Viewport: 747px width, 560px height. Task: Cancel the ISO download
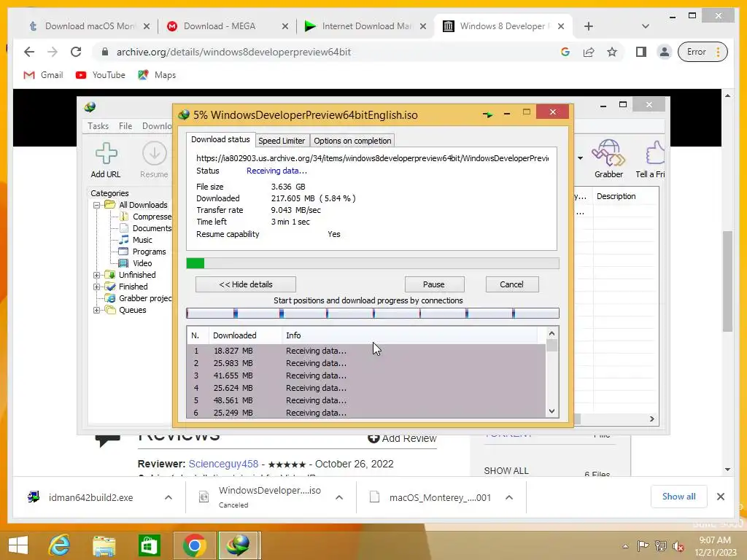(x=511, y=284)
